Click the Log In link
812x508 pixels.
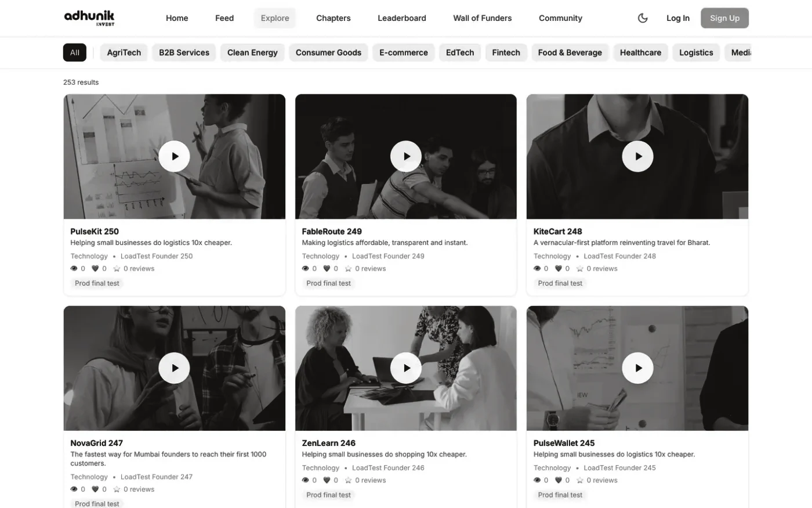point(678,18)
